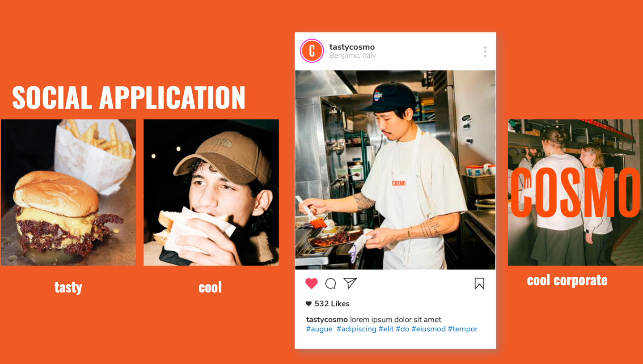643x364 pixels.
Task: Open the tastycosmo username in header
Action: [352, 47]
